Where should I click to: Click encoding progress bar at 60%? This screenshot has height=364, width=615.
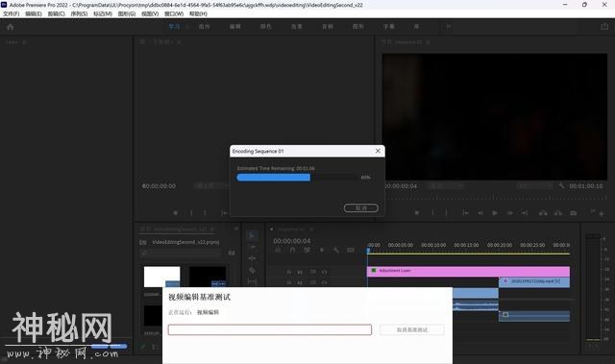[x=297, y=178]
